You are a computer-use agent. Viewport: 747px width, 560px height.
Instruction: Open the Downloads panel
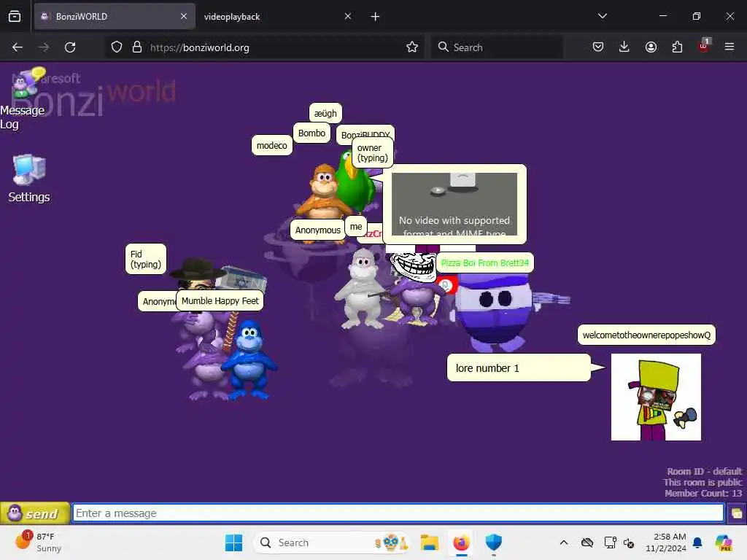pos(624,47)
